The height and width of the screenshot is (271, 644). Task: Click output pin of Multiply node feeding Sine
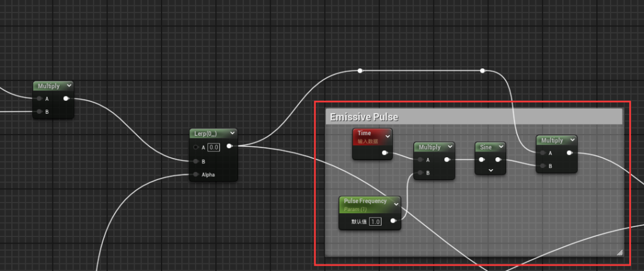[x=447, y=160]
